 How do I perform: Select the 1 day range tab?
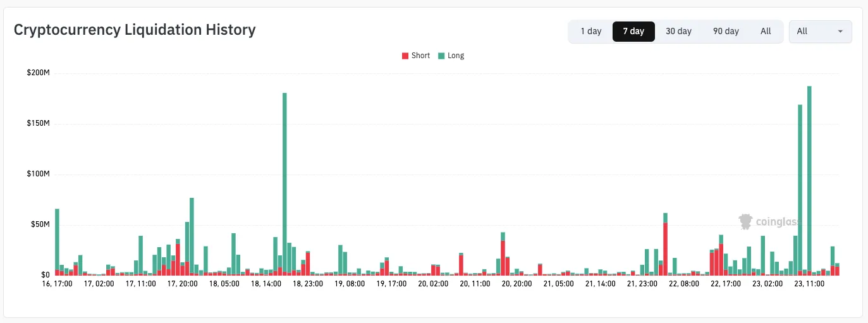[591, 31]
